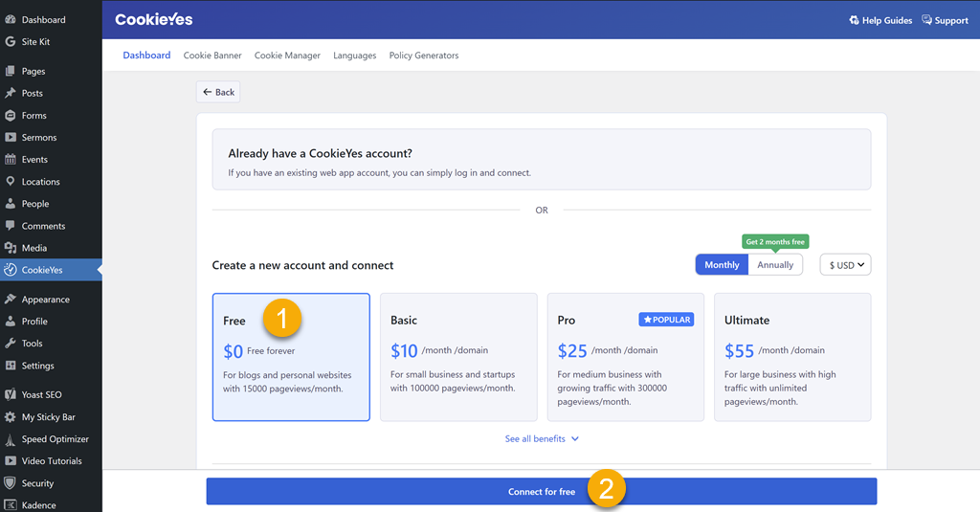Switch billing to Annually

coord(775,264)
